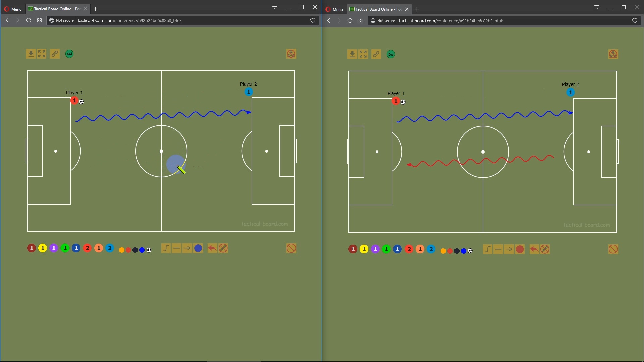The image size is (644, 362).
Task: Pick soccer ball from palette, right window
Action: 470,251
